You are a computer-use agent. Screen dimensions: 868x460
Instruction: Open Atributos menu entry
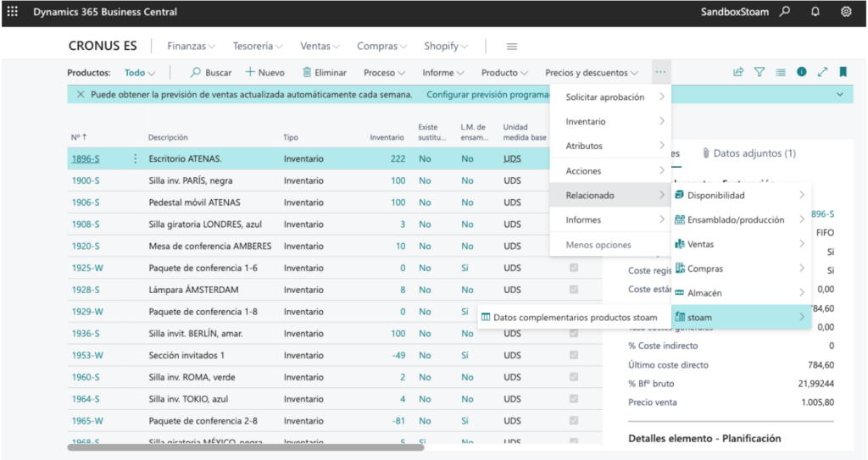(610, 146)
